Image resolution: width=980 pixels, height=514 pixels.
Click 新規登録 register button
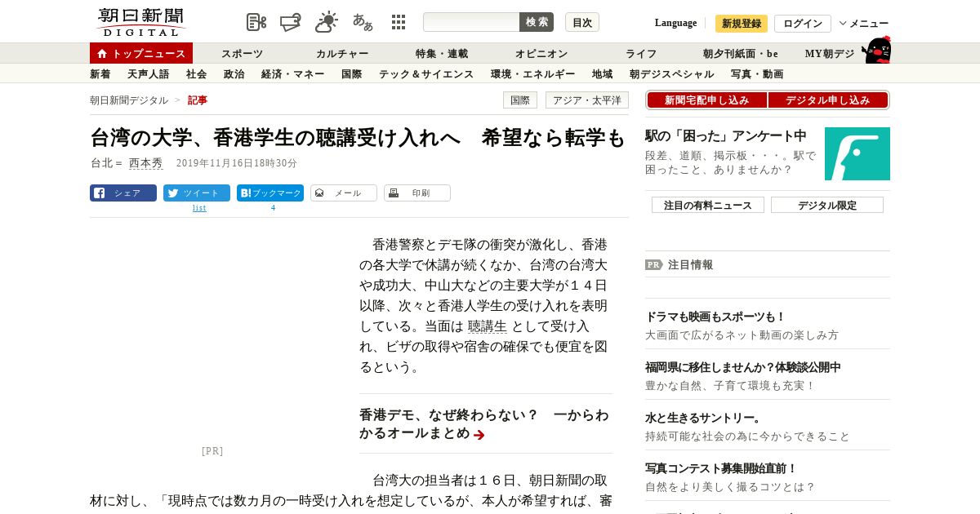742,24
